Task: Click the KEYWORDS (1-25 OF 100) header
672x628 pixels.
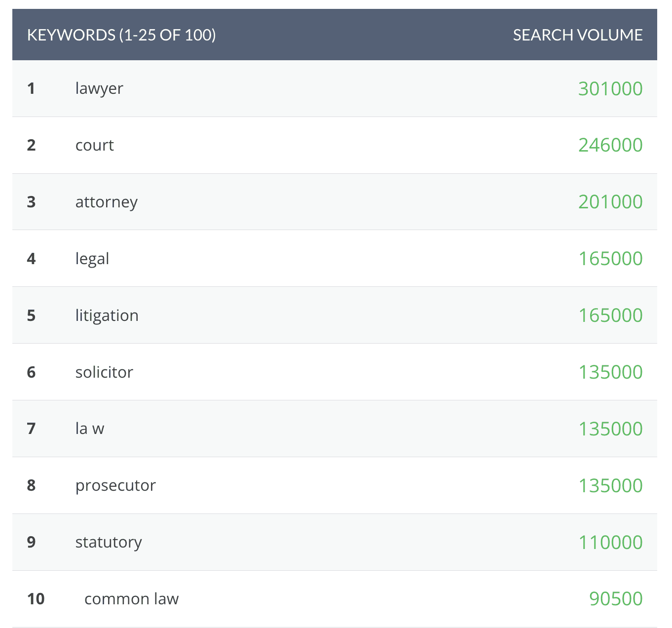Action: click(121, 35)
